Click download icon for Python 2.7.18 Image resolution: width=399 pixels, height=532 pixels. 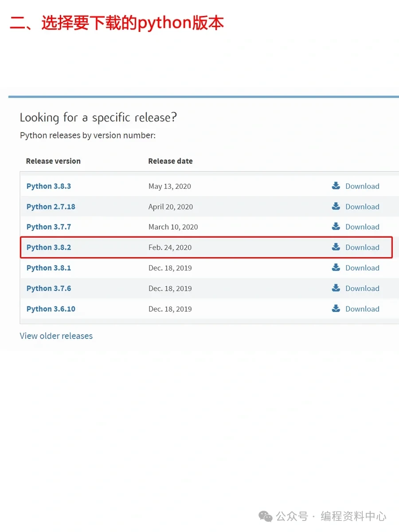[336, 206]
